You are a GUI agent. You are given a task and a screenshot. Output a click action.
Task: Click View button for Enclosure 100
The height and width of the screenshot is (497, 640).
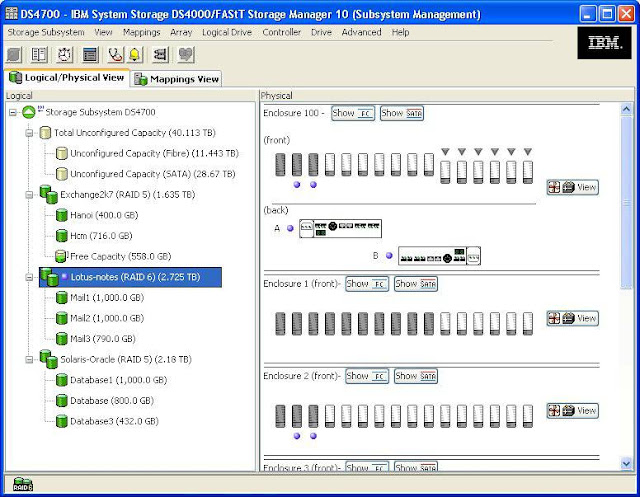point(573,187)
